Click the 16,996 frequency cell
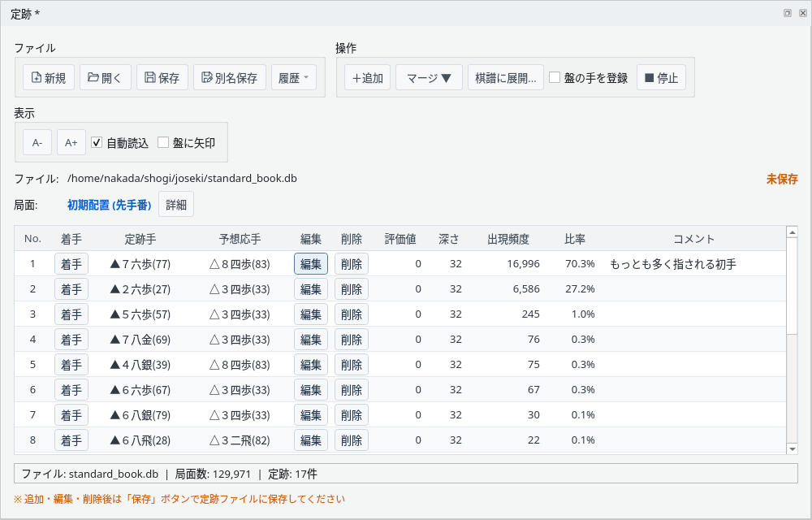812x520 pixels. tap(524, 263)
